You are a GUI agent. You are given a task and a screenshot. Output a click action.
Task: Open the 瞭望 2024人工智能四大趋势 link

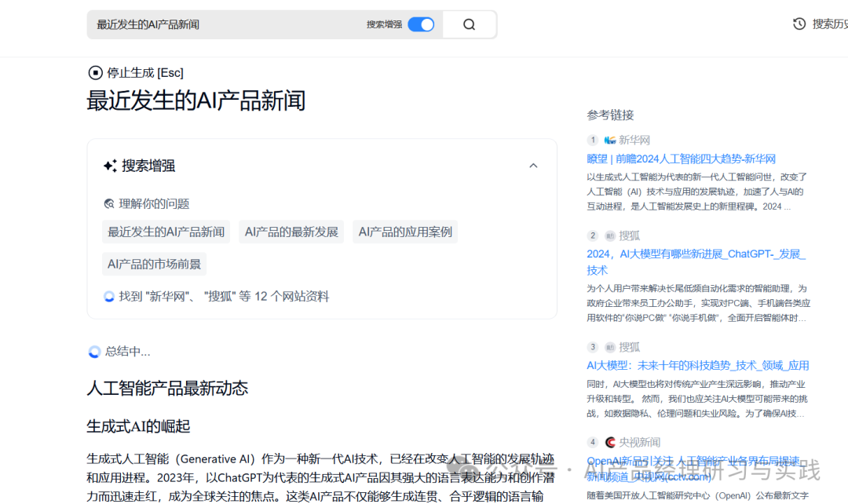pos(681,159)
